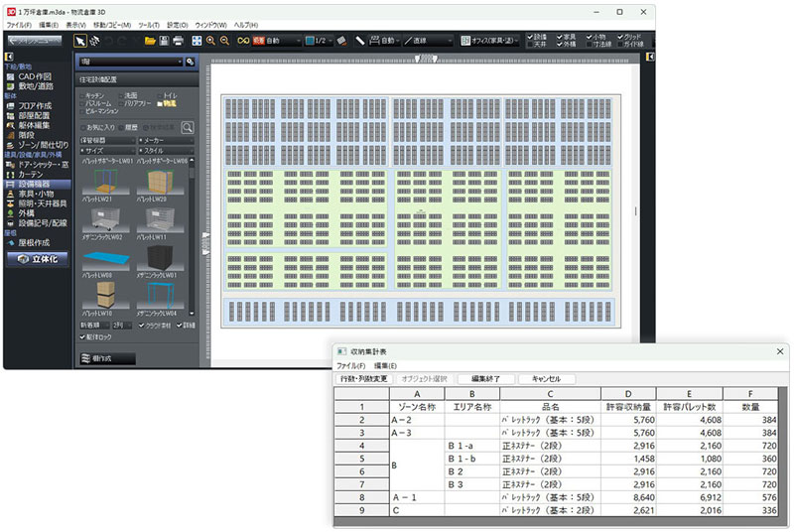Open the ツール(T) menu
The image size is (794, 532).
[150, 23]
